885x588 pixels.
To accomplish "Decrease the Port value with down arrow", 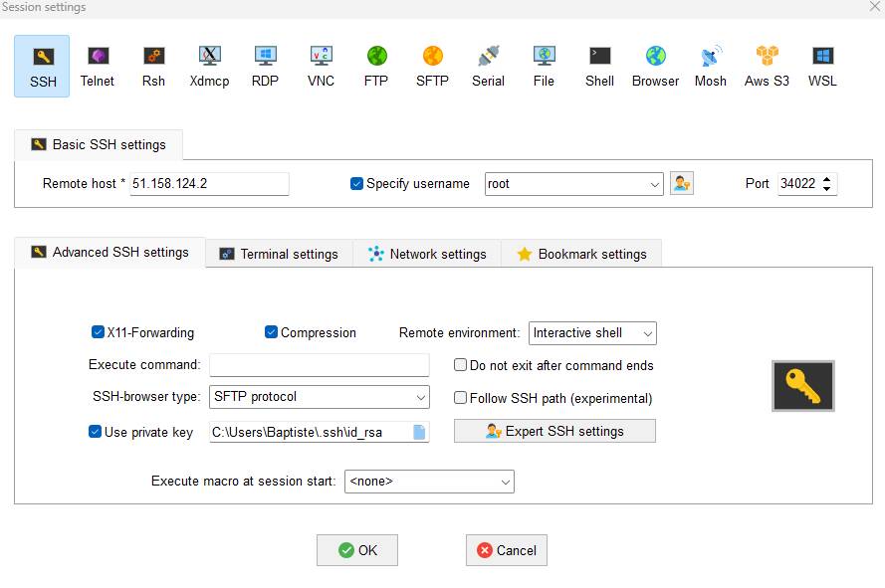I will pyautogui.click(x=827, y=188).
